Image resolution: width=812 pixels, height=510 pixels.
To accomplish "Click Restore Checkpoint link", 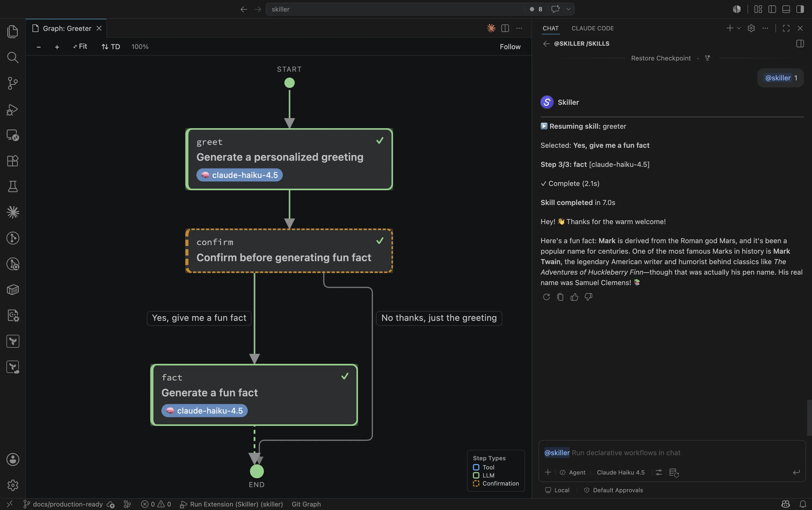I will point(661,58).
